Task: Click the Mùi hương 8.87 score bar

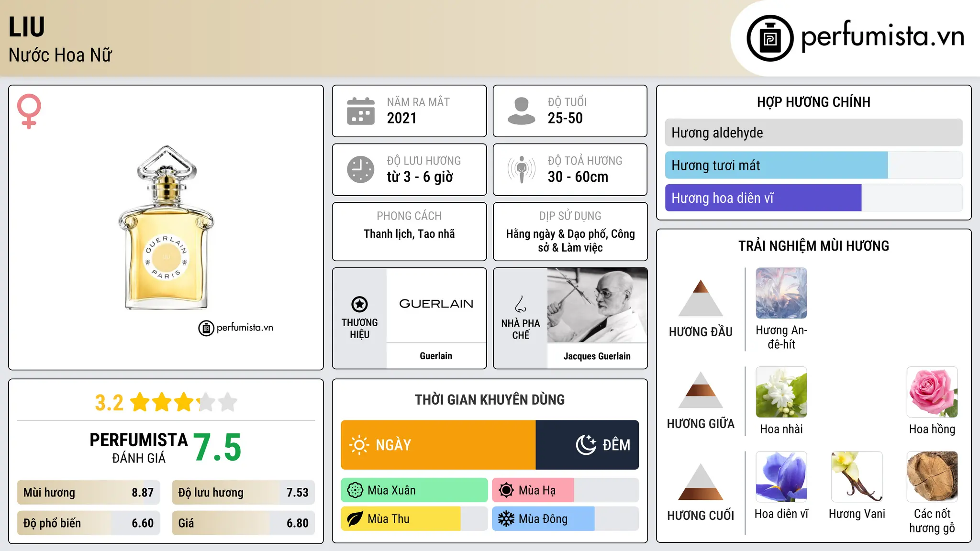Action: (x=89, y=493)
